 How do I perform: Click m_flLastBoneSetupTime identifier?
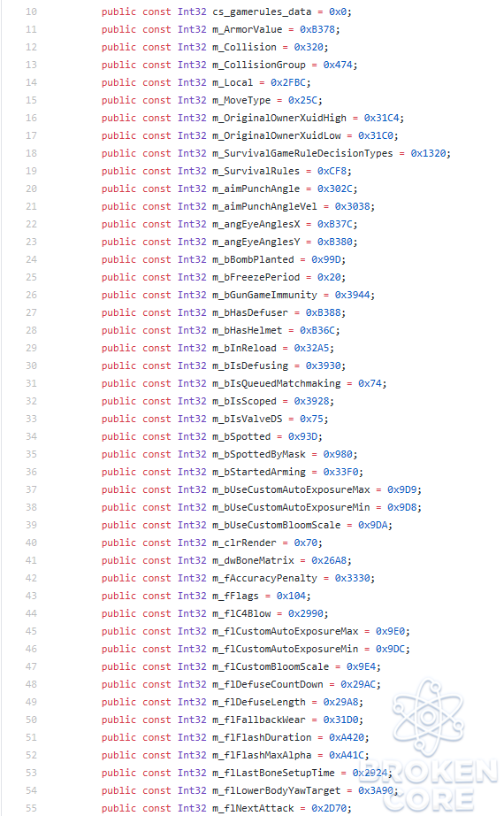273,773
